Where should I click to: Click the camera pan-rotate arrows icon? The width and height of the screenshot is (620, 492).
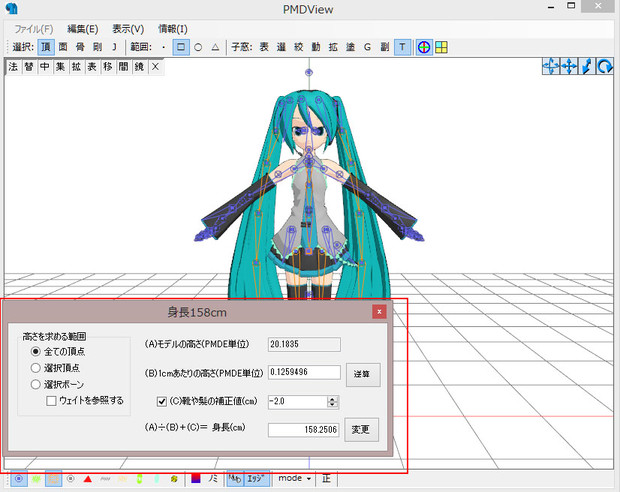point(551,66)
